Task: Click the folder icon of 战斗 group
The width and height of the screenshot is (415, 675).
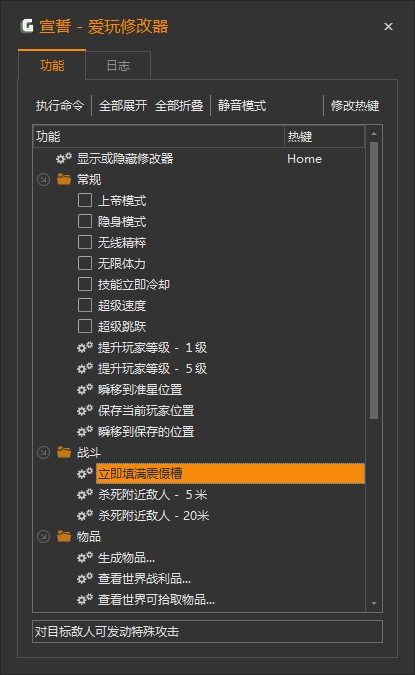Action: [x=64, y=452]
